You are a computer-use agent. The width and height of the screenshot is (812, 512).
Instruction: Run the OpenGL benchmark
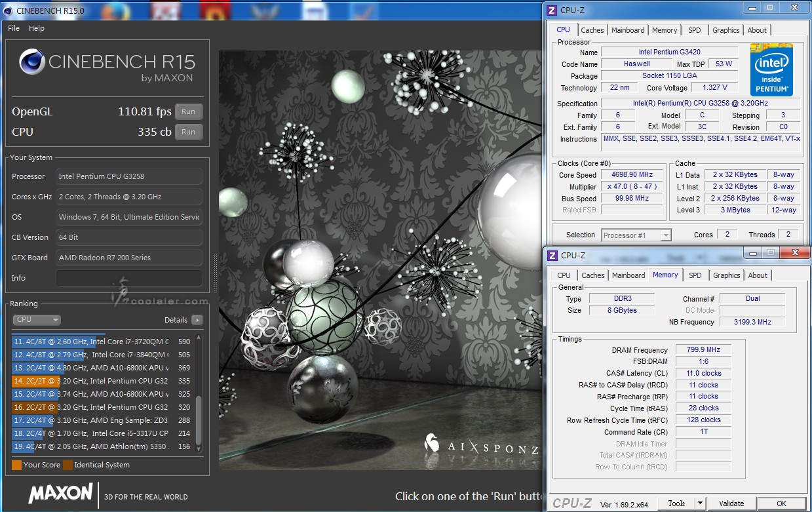tap(189, 111)
